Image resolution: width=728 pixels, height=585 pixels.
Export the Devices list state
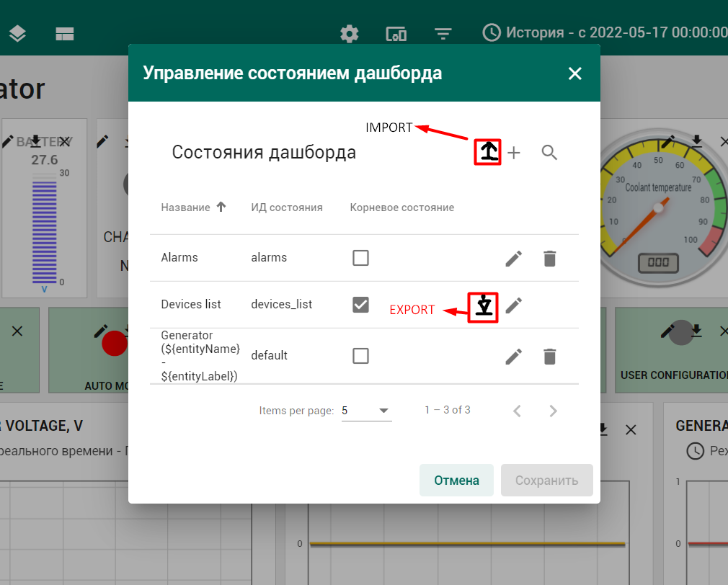(483, 307)
